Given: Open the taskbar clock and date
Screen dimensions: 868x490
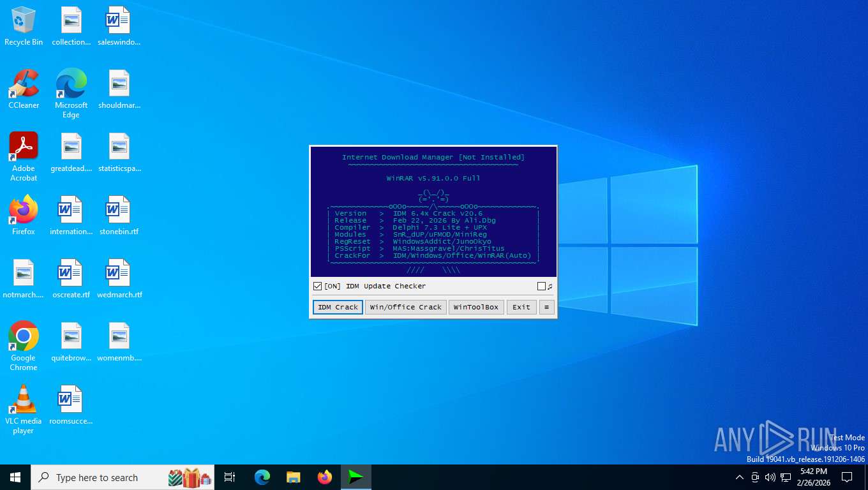Looking at the screenshot, I should pyautogui.click(x=814, y=477).
